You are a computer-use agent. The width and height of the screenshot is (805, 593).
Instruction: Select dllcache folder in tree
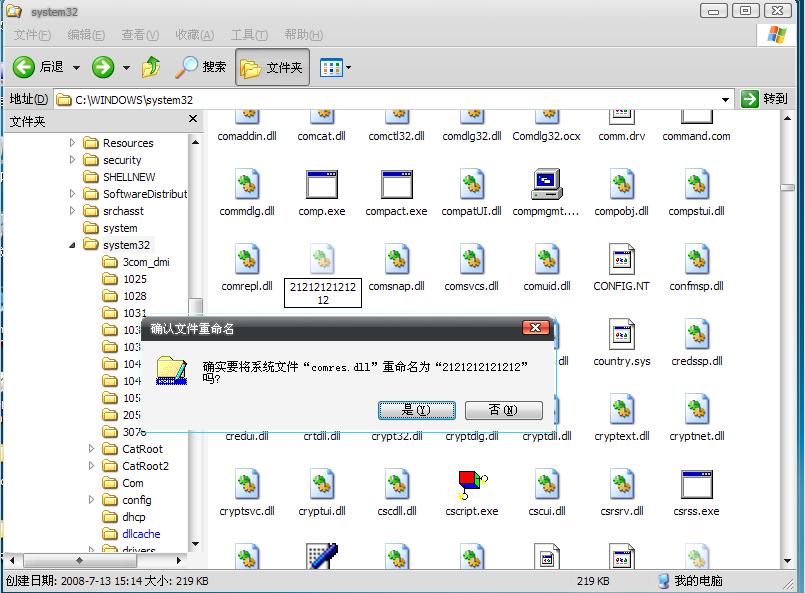click(141, 534)
